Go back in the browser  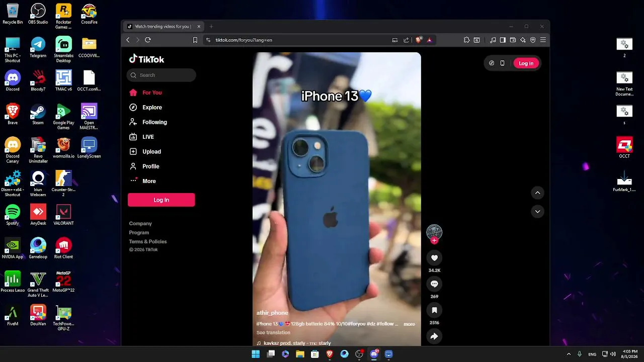point(128,40)
